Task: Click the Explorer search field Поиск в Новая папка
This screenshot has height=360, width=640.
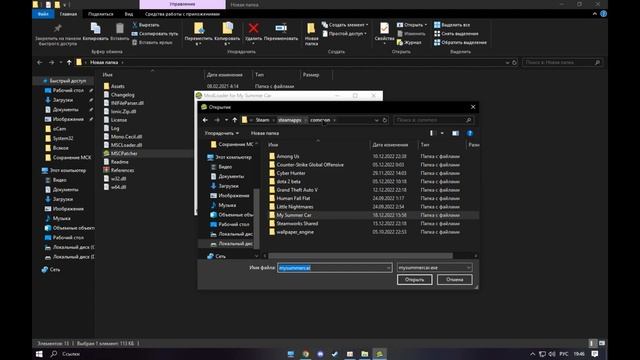Action: coord(562,62)
